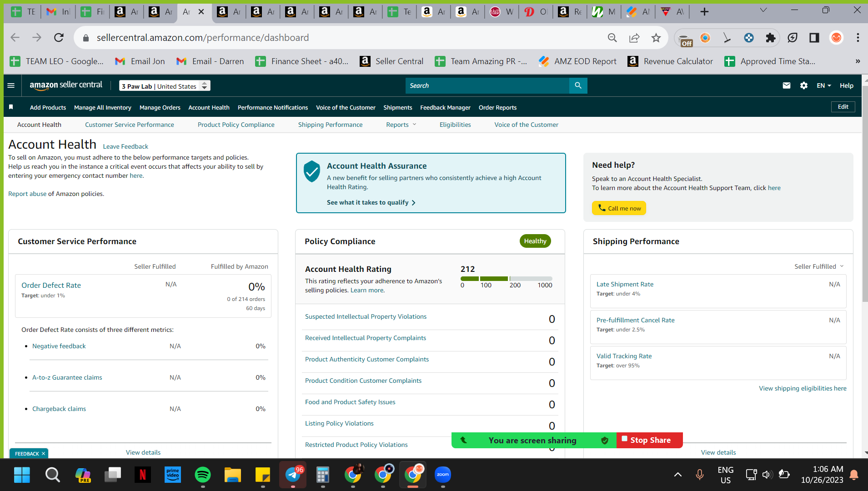This screenshot has height=491, width=868.
Task: Click the Edit button in the nav bar
Action: pos(843,107)
